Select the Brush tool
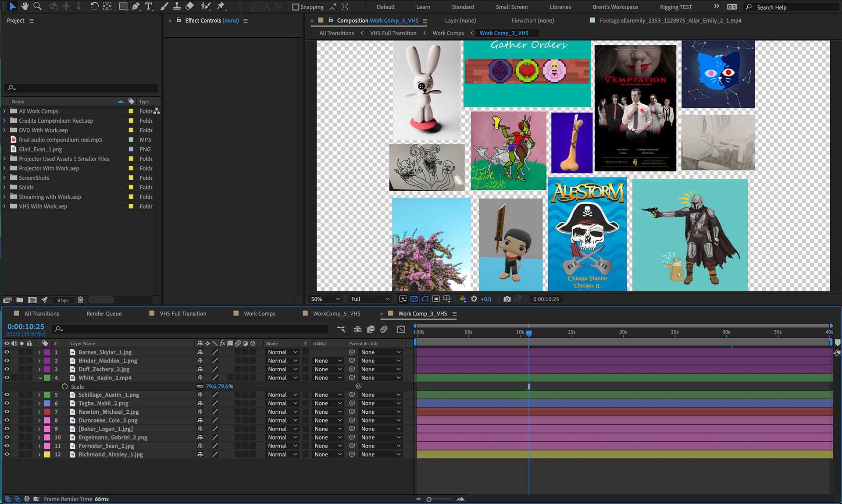The height and width of the screenshot is (504, 842). (x=164, y=6)
